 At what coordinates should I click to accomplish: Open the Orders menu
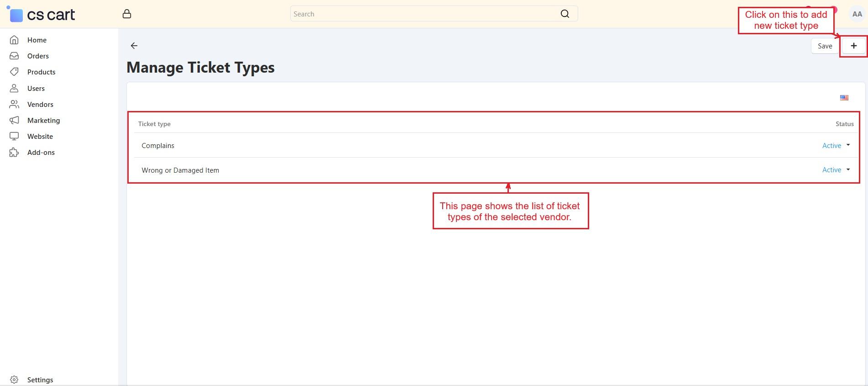pos(38,56)
